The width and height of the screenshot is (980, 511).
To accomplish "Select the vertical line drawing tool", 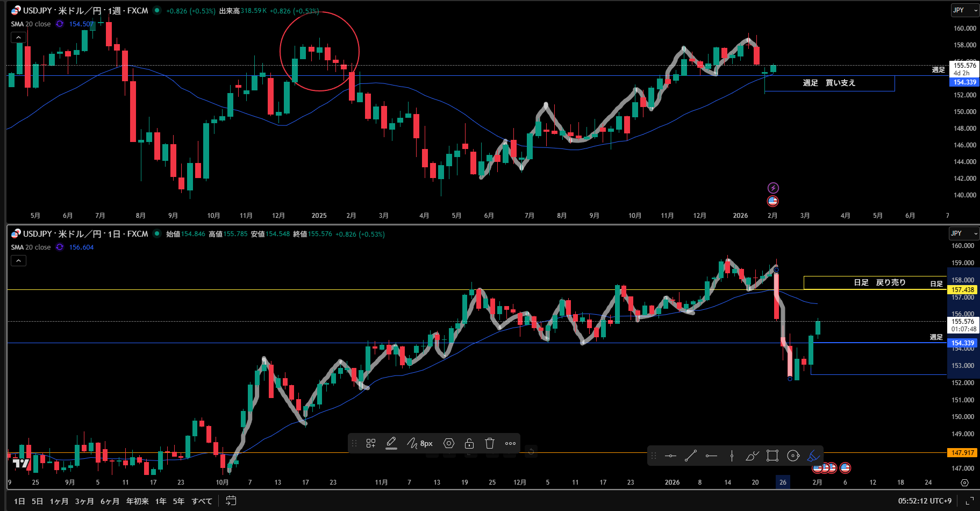I will tap(732, 456).
